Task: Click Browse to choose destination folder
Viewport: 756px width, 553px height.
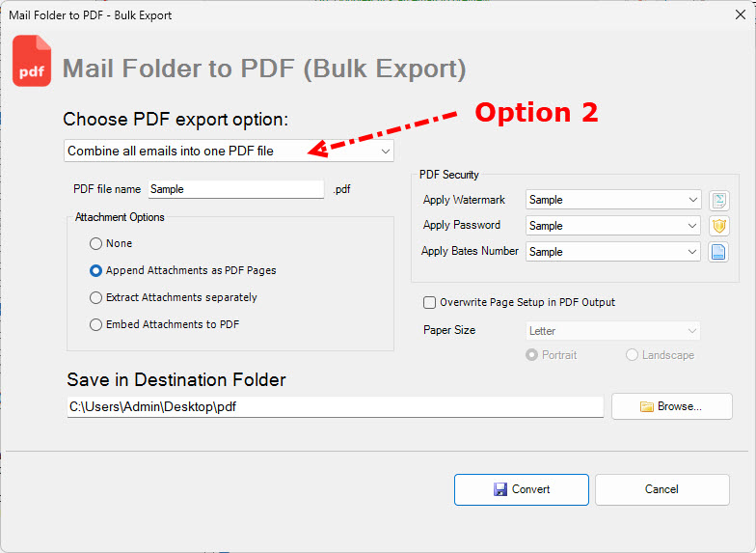Action: click(x=671, y=406)
